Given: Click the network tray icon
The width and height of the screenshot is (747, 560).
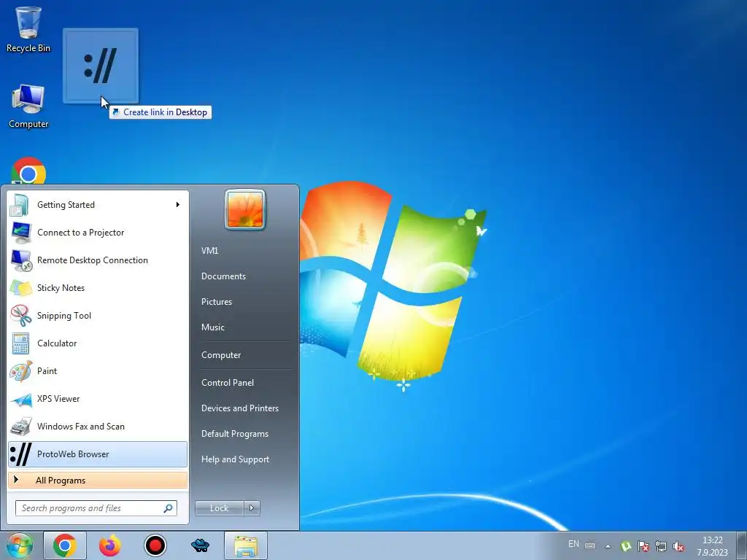Looking at the screenshot, I should point(661,546).
